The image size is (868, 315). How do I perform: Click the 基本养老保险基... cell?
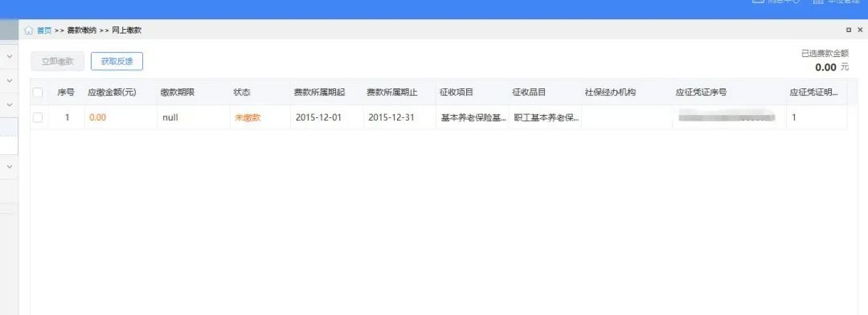click(x=473, y=117)
